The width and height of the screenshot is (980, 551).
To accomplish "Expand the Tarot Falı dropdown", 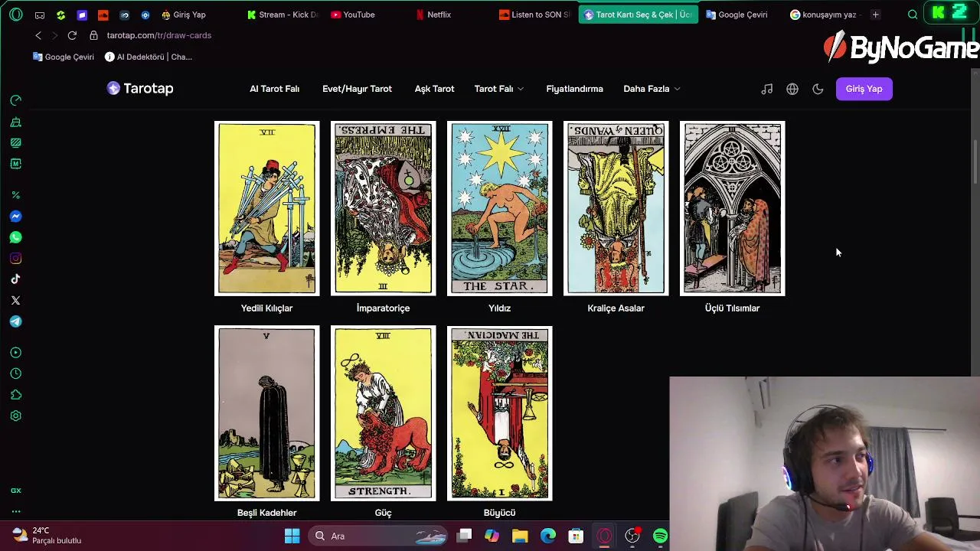I will (x=498, y=89).
